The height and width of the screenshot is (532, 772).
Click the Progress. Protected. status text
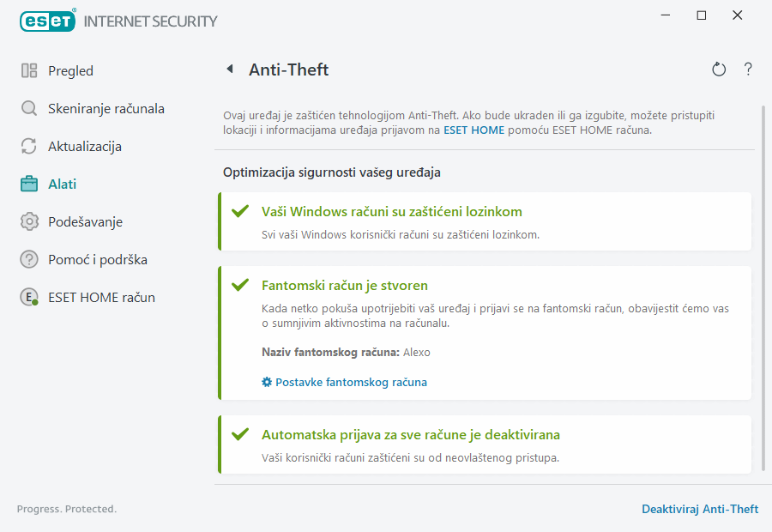tap(67, 509)
